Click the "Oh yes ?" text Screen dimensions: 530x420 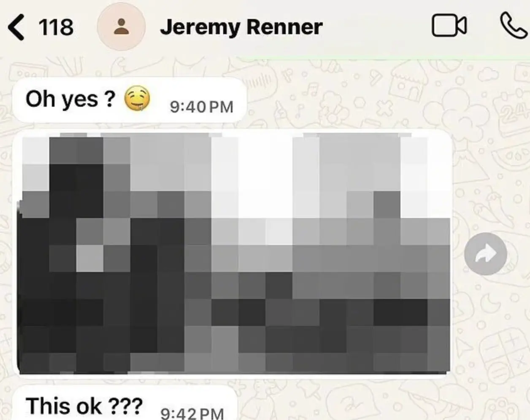click(70, 99)
